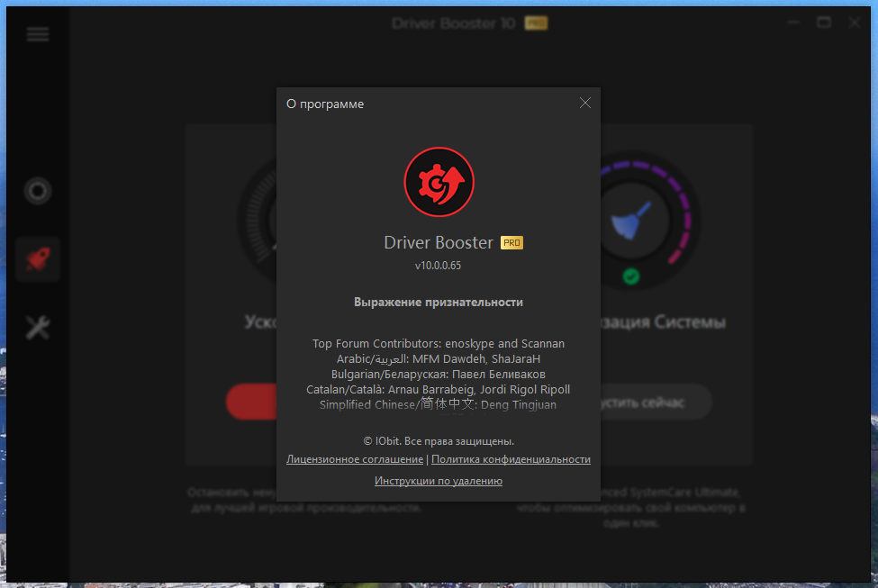Click the Driver Booster red gear logo
Image resolution: width=878 pixels, height=588 pixels.
[439, 182]
